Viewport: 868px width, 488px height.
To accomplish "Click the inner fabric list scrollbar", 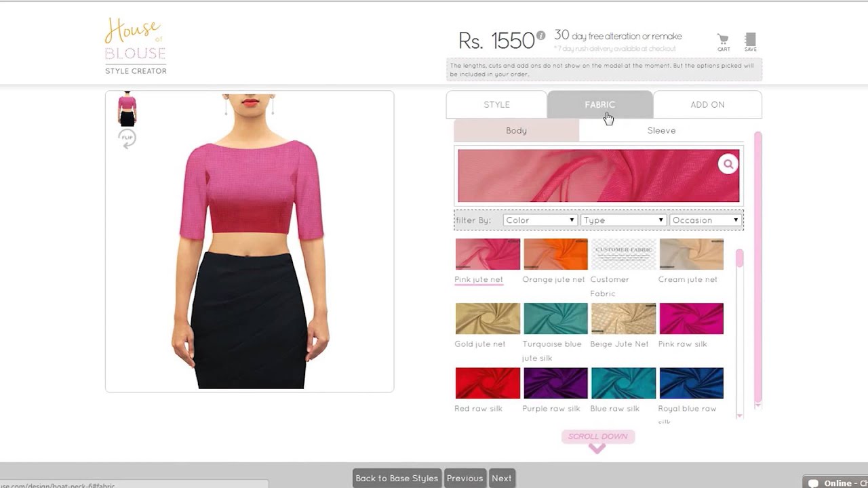I will [739, 258].
